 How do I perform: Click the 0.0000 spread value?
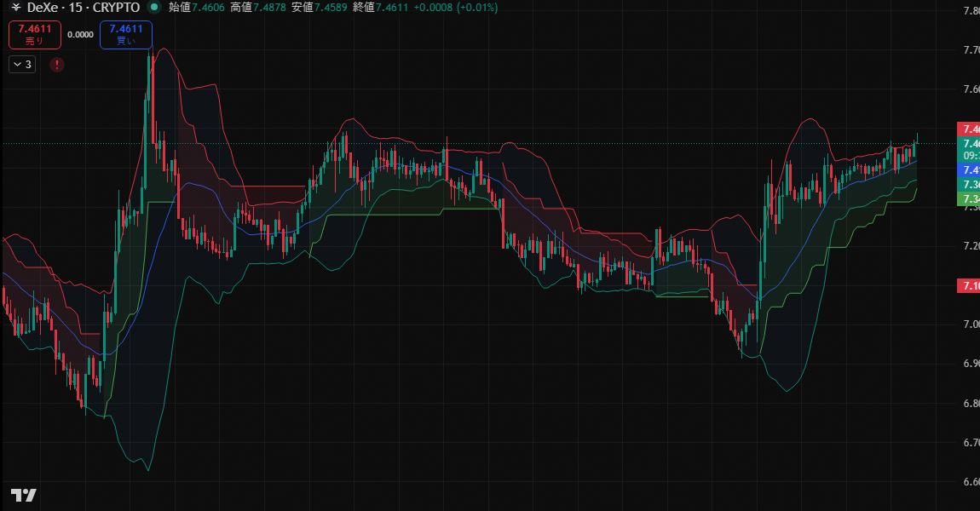click(81, 34)
